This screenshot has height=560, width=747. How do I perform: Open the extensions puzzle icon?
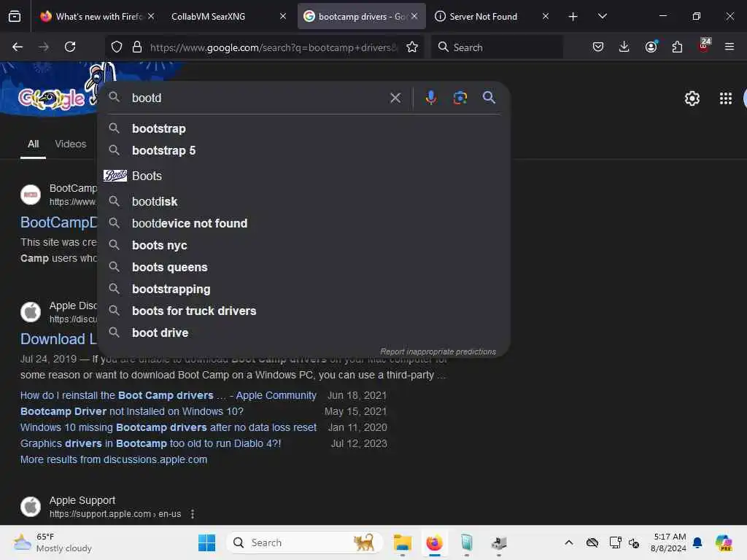pyautogui.click(x=677, y=47)
